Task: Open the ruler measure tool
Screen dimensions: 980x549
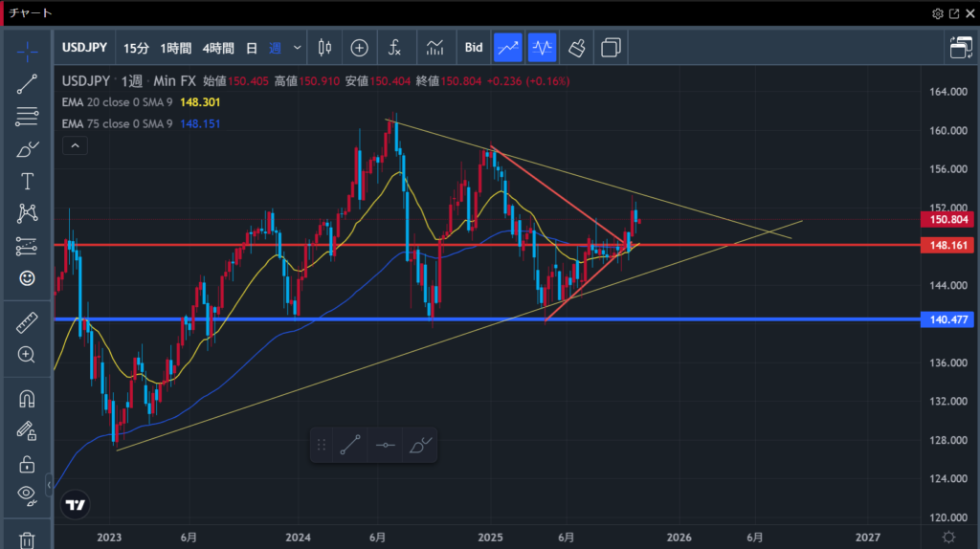Action: pyautogui.click(x=27, y=322)
